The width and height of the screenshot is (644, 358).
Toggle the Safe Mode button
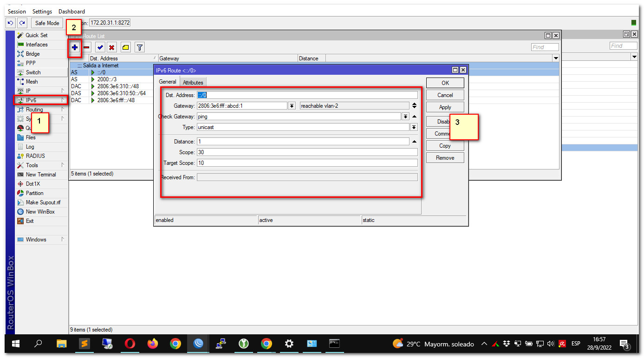click(x=47, y=23)
